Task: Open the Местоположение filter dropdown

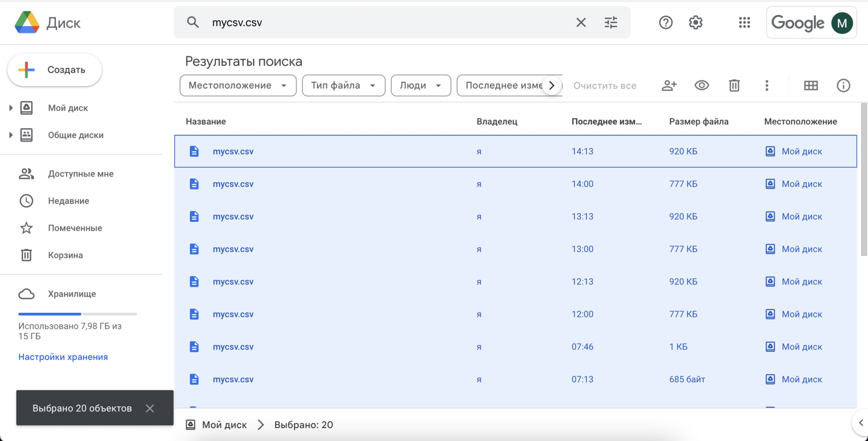Action: (x=238, y=85)
